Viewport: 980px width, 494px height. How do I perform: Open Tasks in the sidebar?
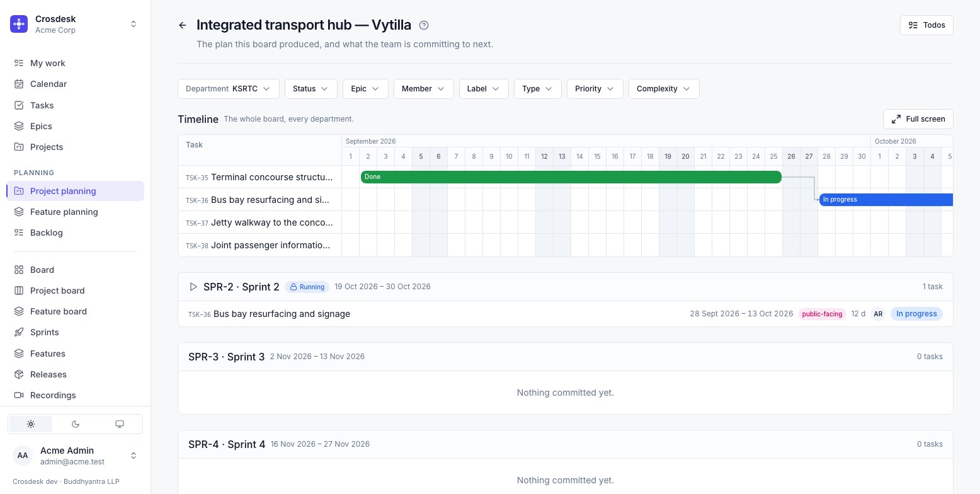(x=75, y=105)
